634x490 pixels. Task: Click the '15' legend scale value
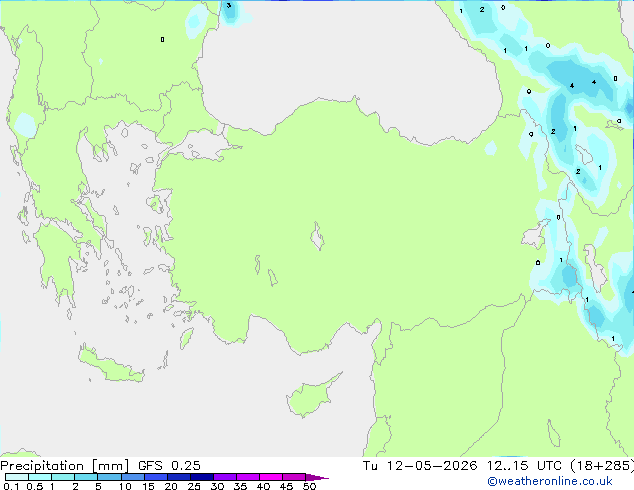click(x=148, y=486)
